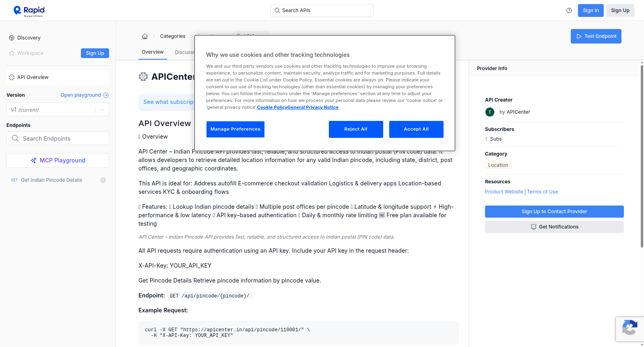This screenshot has width=644, height=347.
Task: Click the API Creator avatar icon
Action: [490, 112]
